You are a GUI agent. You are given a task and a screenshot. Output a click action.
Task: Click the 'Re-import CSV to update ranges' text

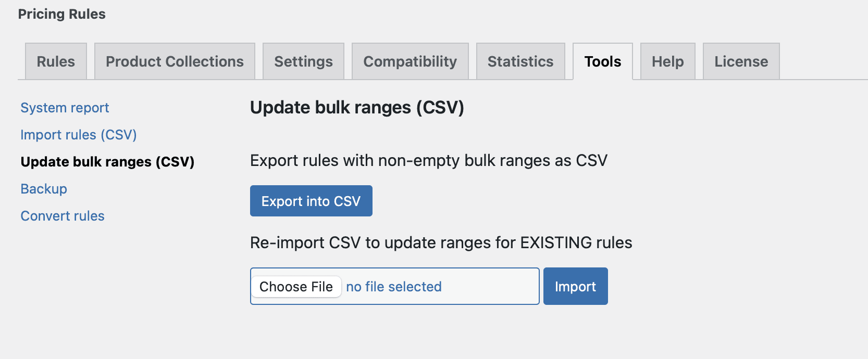point(441,242)
